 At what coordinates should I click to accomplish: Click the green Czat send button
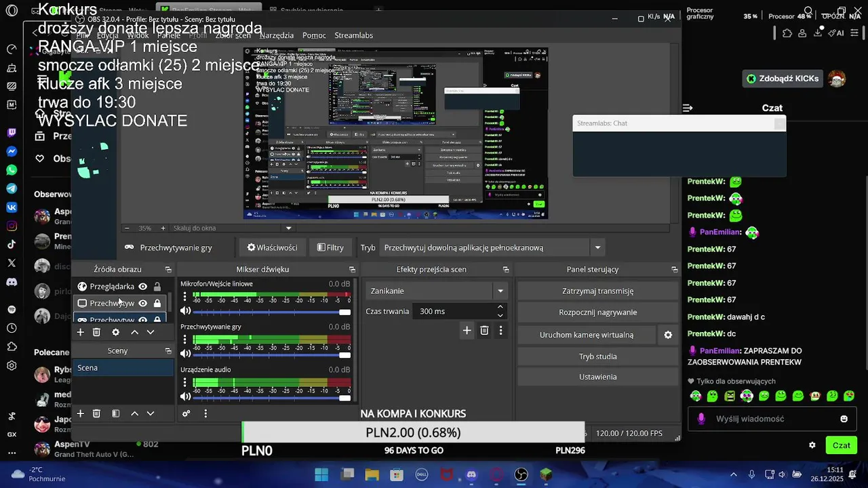tap(841, 445)
